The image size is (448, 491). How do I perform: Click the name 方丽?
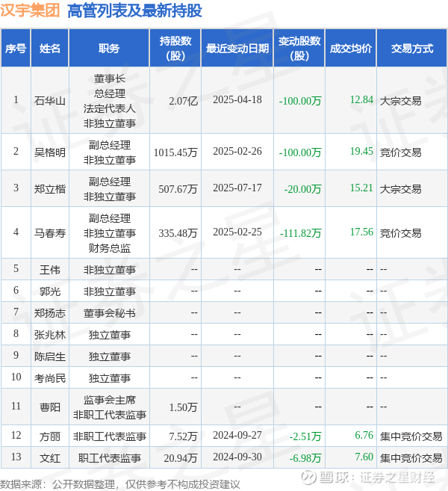click(x=50, y=436)
